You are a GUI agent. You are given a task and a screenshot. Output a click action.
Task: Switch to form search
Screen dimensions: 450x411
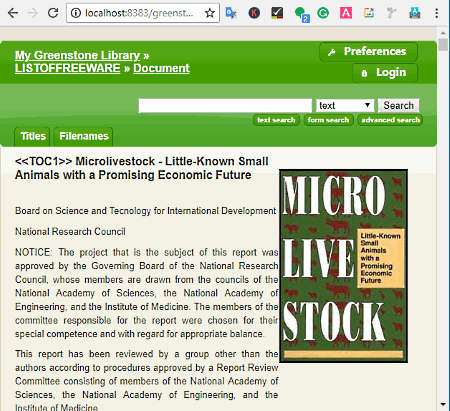(328, 120)
